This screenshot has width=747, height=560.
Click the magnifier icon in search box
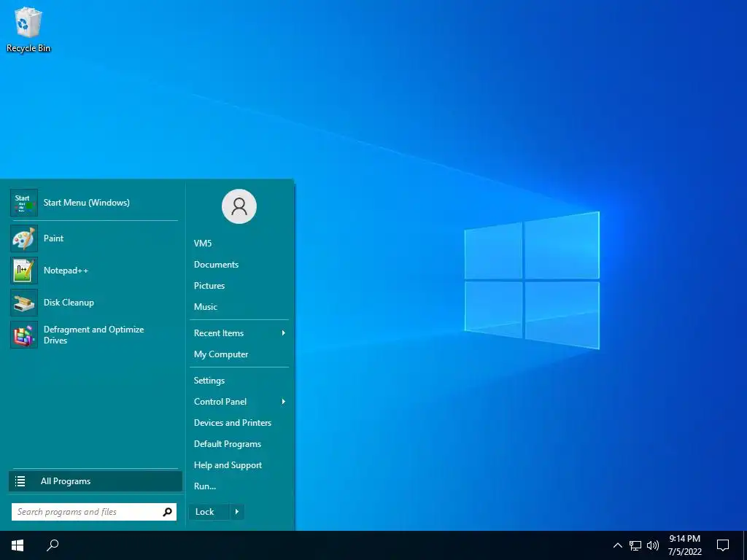click(167, 512)
